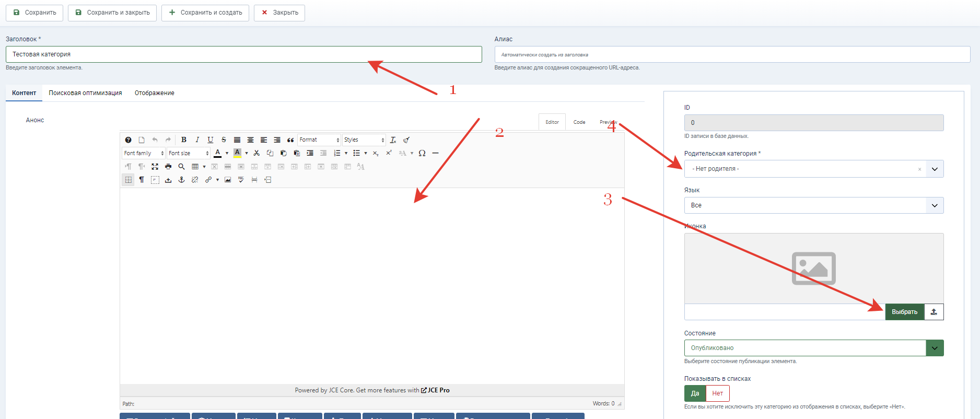Select Нет for show in lists

[x=718, y=393]
